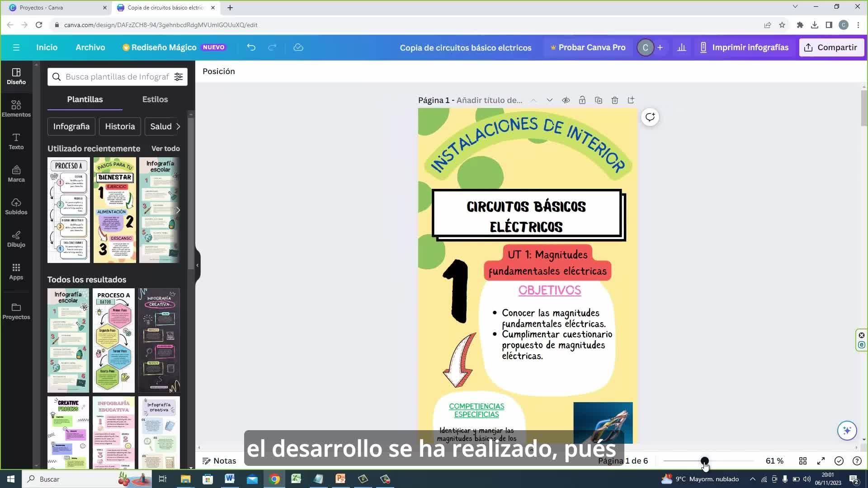Open grid view of pages
The image size is (868, 488).
tap(802, 461)
